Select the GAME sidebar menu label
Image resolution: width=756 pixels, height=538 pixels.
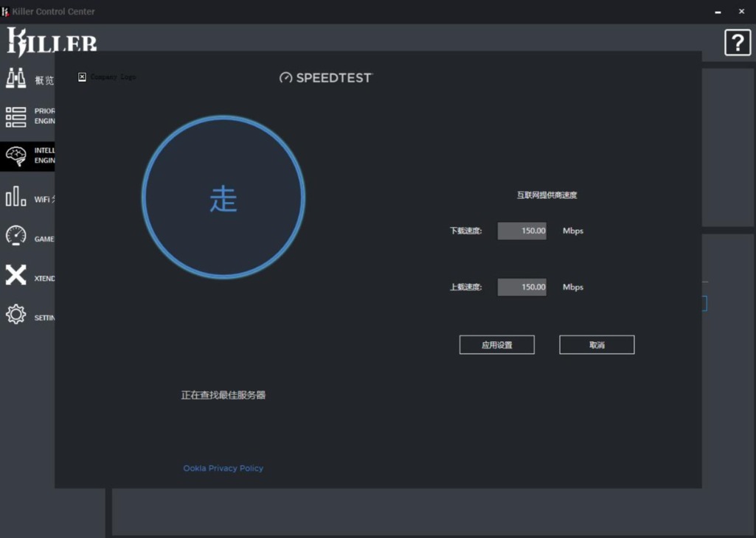point(44,239)
